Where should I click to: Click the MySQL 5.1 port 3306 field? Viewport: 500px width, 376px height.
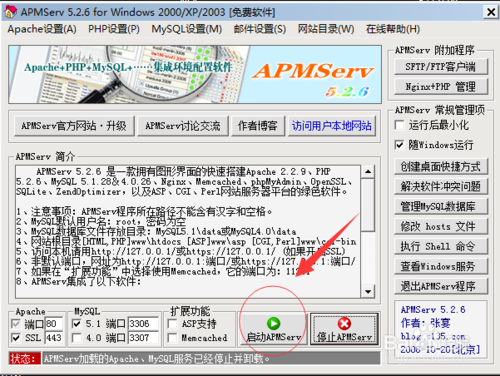tap(143, 323)
